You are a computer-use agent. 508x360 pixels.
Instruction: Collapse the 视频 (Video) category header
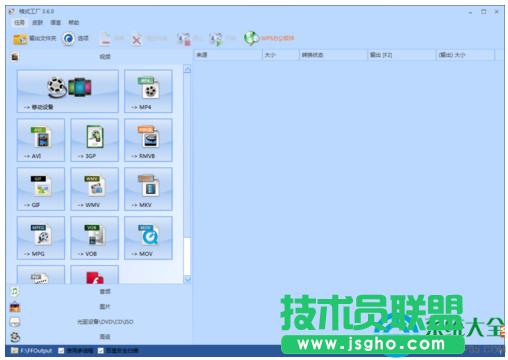click(x=105, y=57)
